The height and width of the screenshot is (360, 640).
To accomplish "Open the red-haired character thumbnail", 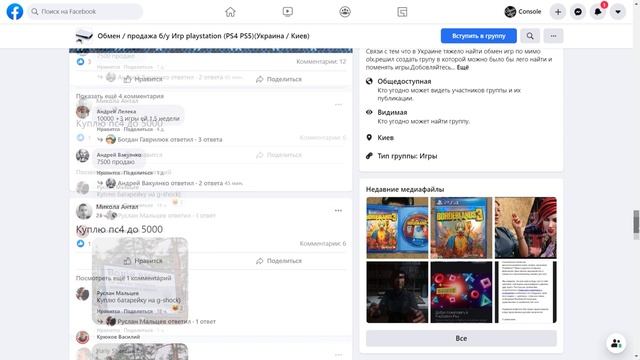I will click(526, 228).
